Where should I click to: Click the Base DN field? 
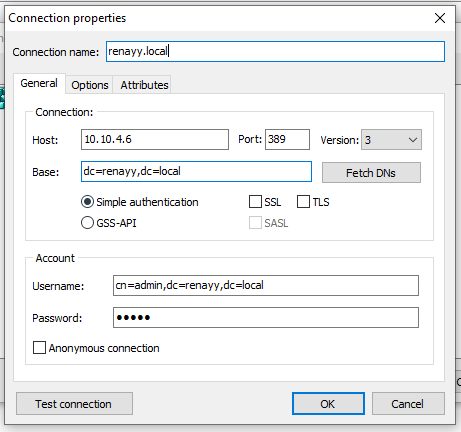click(x=196, y=172)
